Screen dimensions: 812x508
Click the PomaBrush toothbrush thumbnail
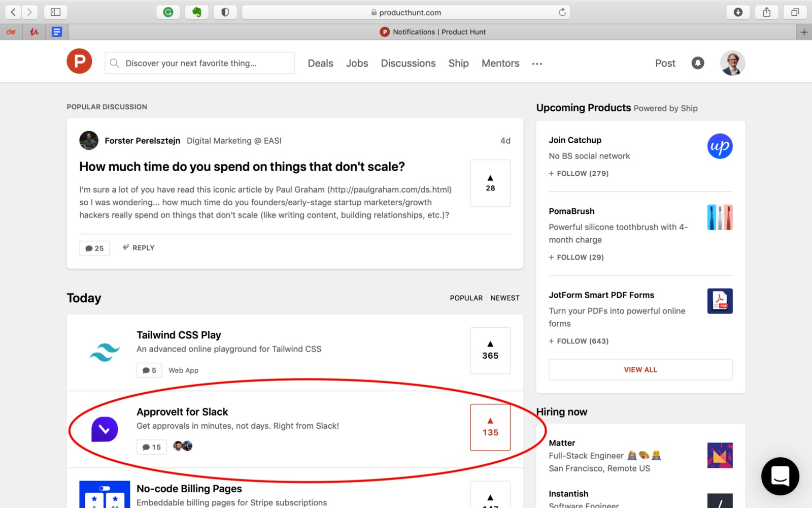tap(720, 217)
